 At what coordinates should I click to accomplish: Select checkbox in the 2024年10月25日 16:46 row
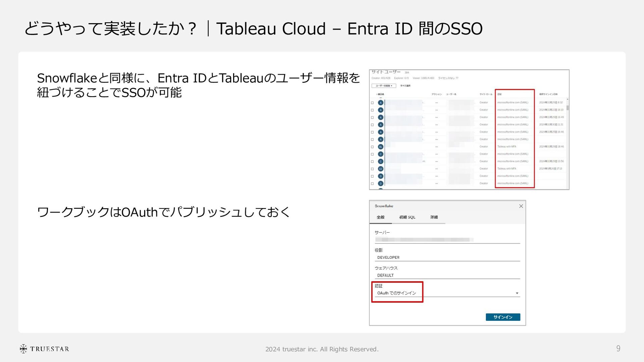coord(372,132)
